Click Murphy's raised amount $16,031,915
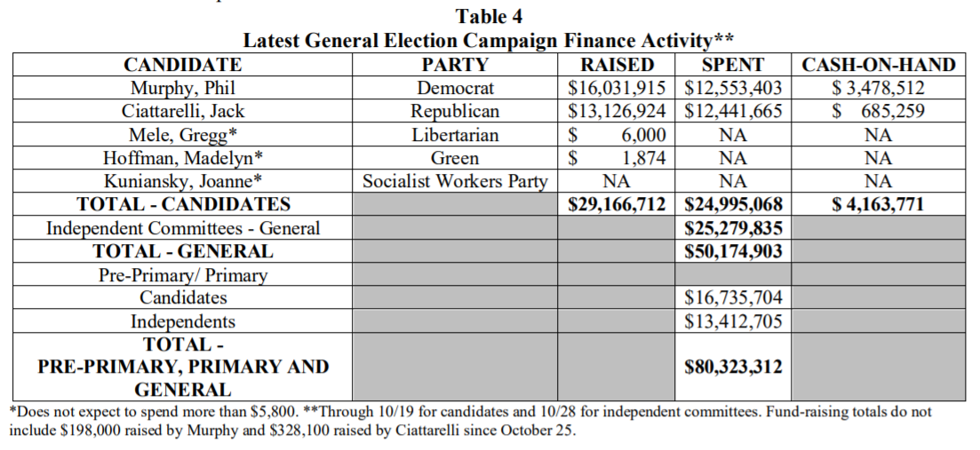The image size is (980, 450). click(x=617, y=88)
